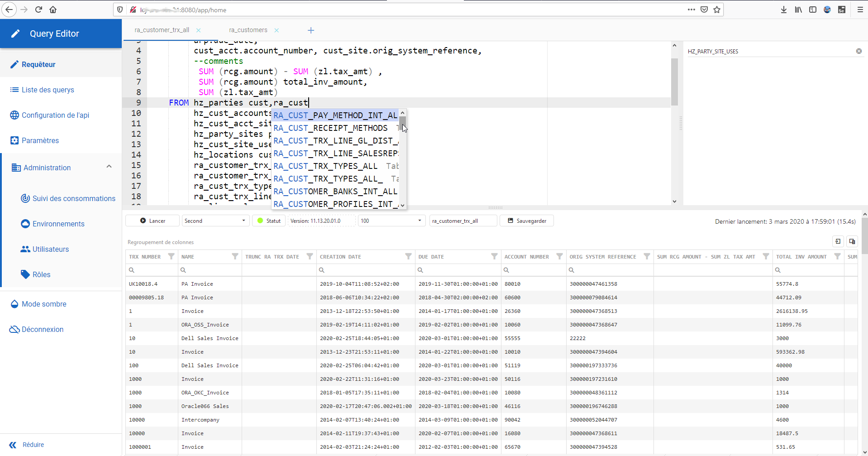
Task: Click the Environnements icon
Action: (x=24, y=223)
